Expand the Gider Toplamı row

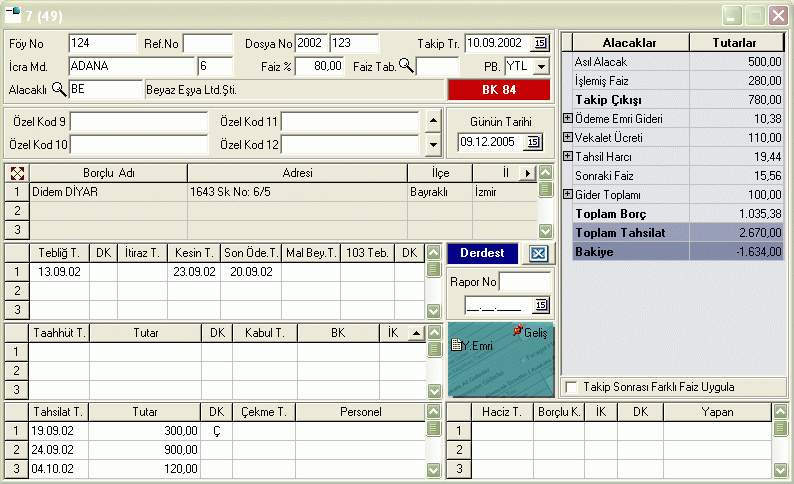coord(568,194)
